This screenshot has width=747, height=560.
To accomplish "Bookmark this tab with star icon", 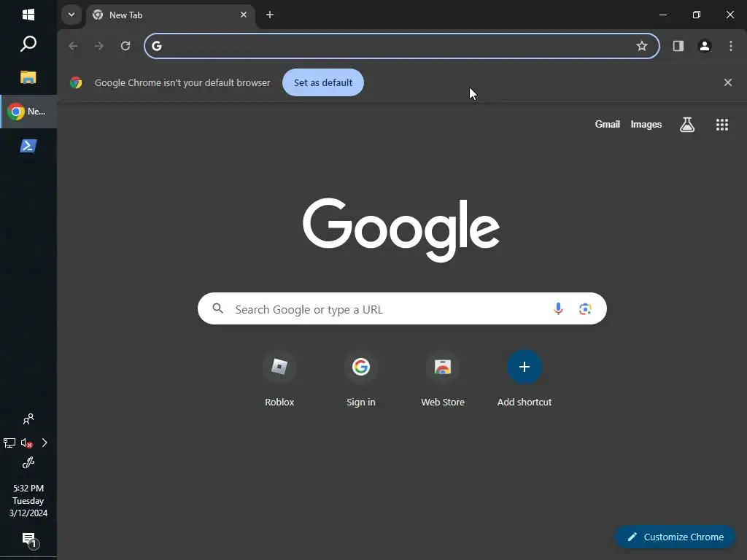I will pyautogui.click(x=642, y=46).
